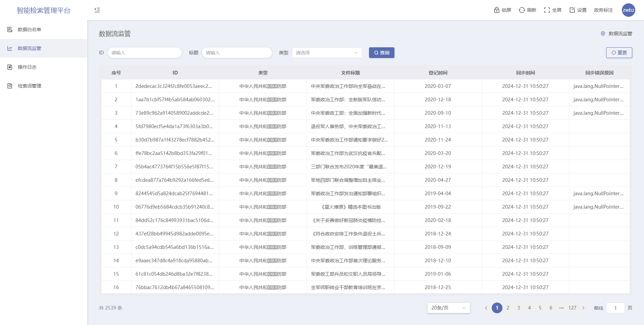The height and width of the screenshot is (325, 644).
Task: Click the ID input field
Action: tap(145, 53)
